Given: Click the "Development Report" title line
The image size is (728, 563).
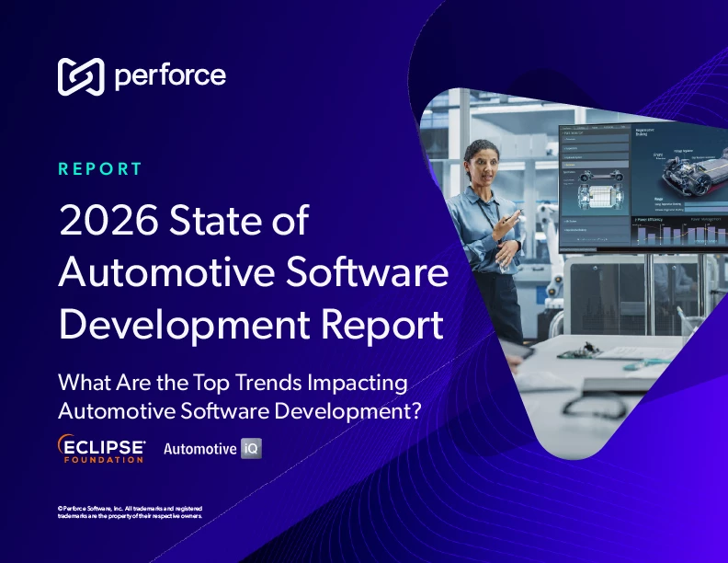Looking at the screenshot, I should 250,325.
